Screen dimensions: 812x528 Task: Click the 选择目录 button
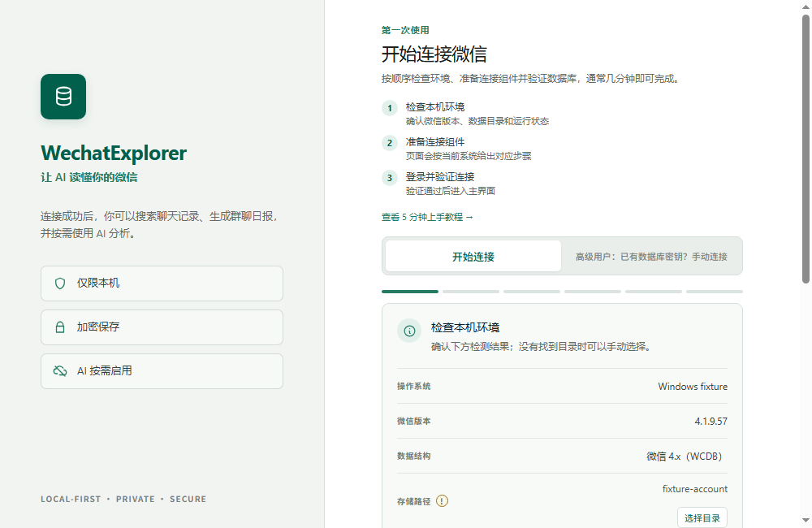702,517
